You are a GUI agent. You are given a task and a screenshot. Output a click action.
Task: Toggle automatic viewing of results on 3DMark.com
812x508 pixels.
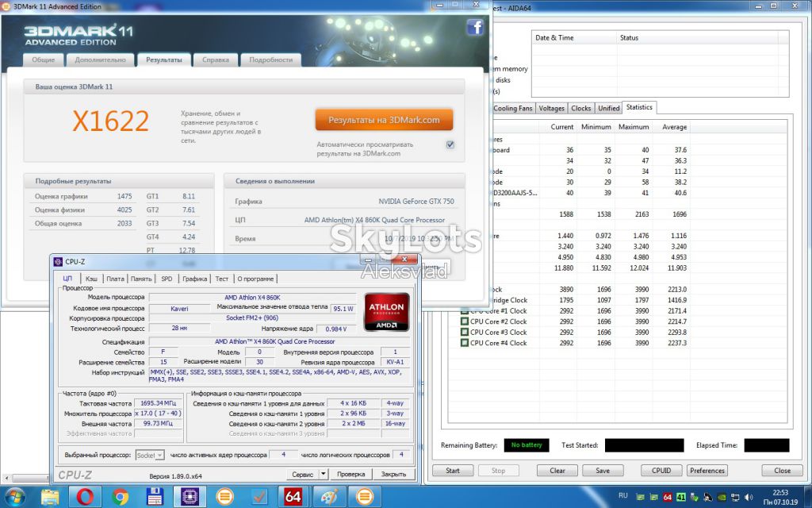tap(450, 144)
